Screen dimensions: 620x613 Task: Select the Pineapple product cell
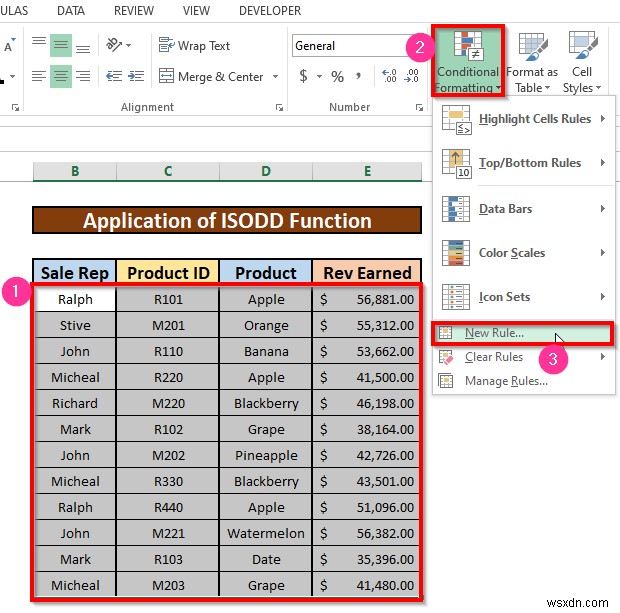pyautogui.click(x=266, y=455)
